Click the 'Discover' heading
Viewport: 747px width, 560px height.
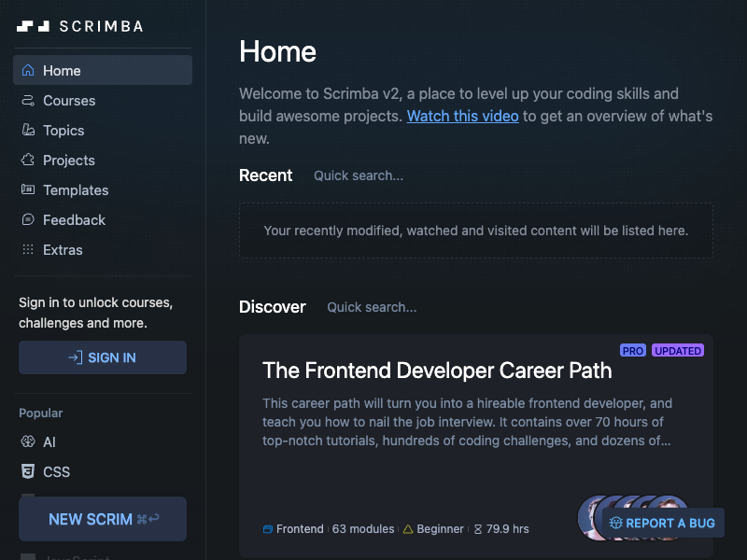[272, 307]
